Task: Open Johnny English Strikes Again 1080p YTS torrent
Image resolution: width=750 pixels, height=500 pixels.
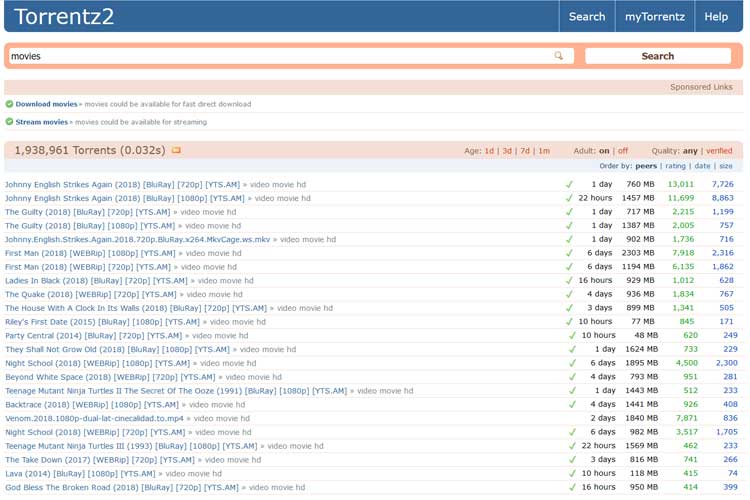Action: coord(124,198)
